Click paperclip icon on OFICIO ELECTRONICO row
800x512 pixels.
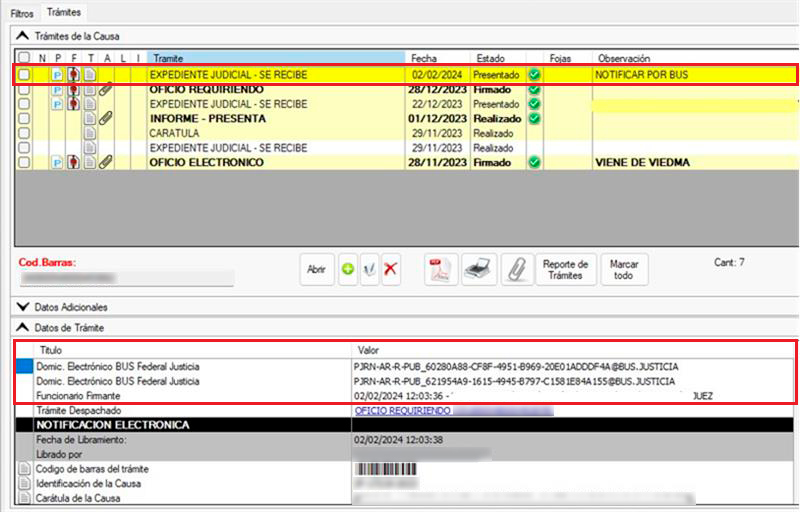[x=105, y=162]
